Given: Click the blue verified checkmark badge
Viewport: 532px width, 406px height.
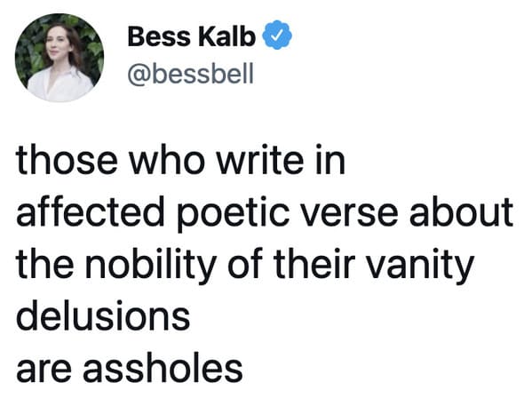Looking at the screenshot, I should coord(277,35).
